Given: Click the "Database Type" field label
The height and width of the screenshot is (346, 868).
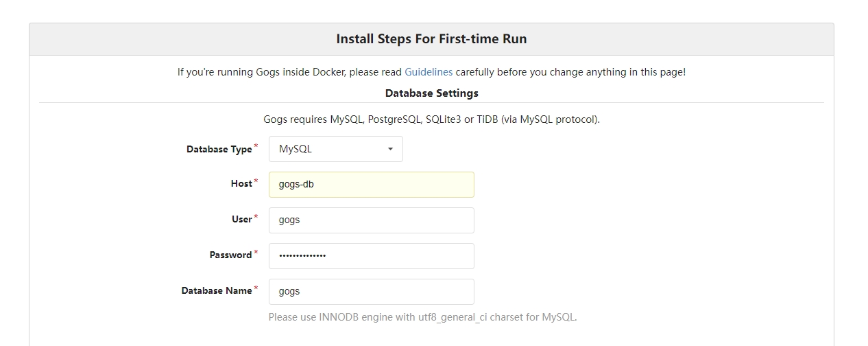Looking at the screenshot, I should click(x=219, y=150).
